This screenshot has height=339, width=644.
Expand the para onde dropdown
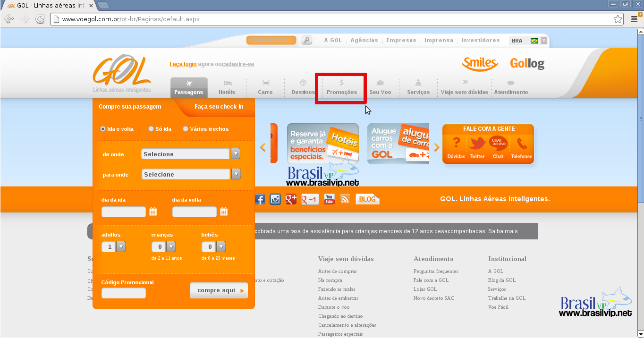[x=236, y=174]
